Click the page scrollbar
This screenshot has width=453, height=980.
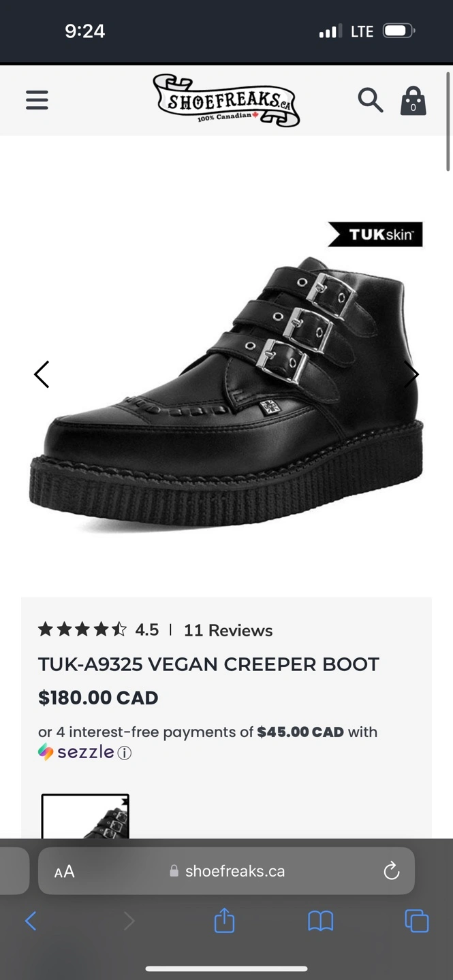(448, 122)
